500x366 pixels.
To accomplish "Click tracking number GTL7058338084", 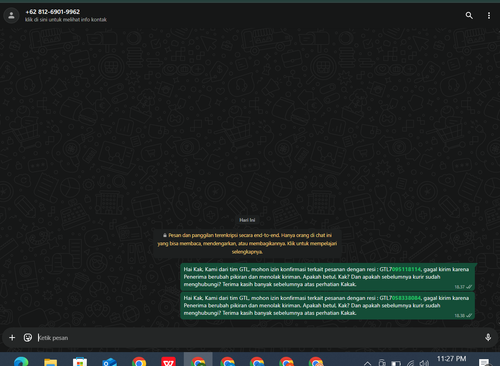I will tap(400, 298).
